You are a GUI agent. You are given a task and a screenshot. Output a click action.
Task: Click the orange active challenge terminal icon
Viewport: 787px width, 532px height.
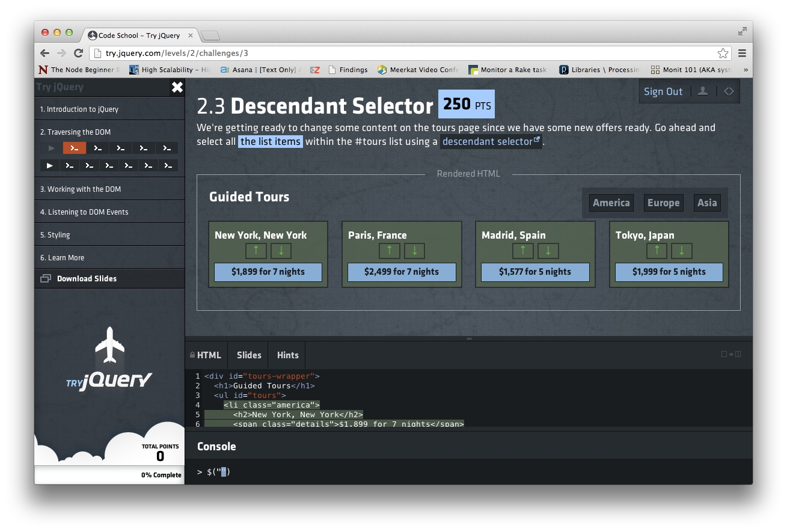[75, 148]
